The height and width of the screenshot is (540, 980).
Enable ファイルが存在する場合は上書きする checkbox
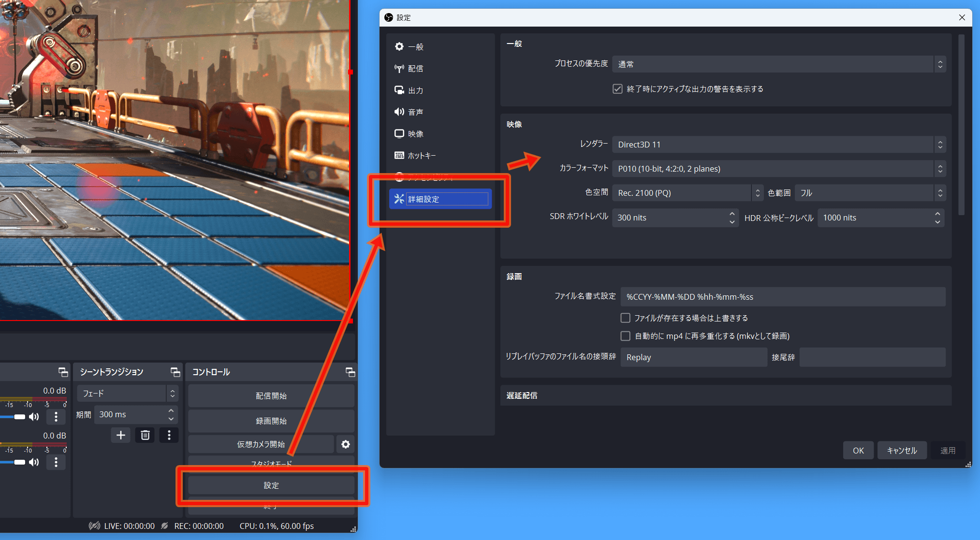point(626,318)
